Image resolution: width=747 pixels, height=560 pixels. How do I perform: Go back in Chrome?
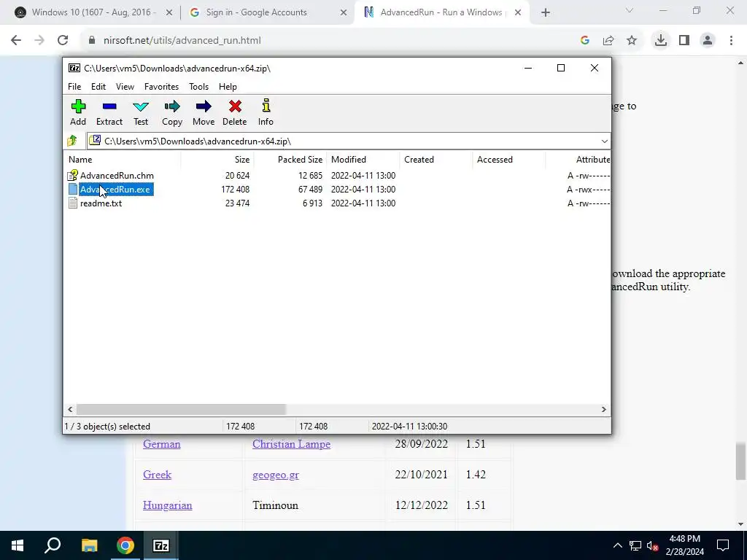pos(16,41)
